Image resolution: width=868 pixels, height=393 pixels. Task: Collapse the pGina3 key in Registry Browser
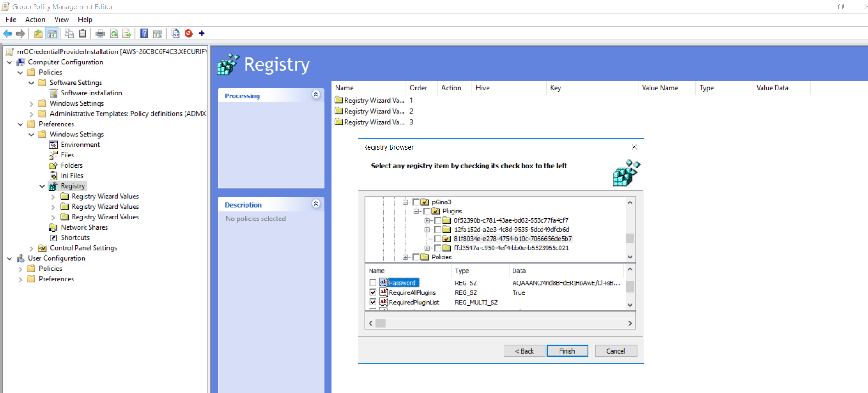[x=405, y=202]
